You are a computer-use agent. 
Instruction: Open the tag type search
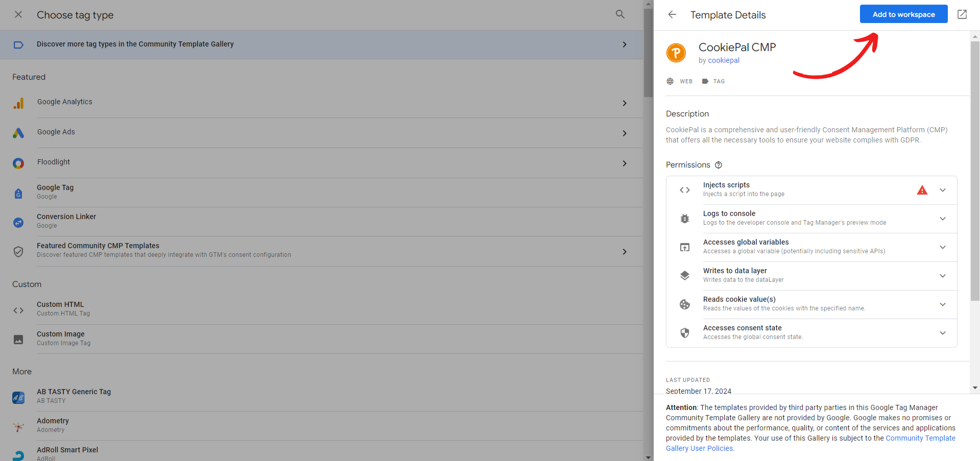[x=620, y=14]
